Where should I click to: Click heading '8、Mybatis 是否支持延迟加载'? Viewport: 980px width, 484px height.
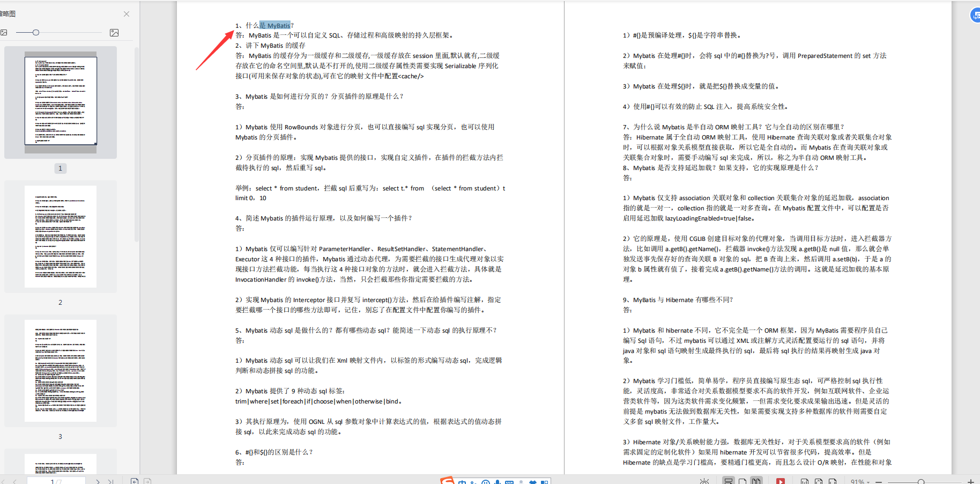tap(721, 168)
